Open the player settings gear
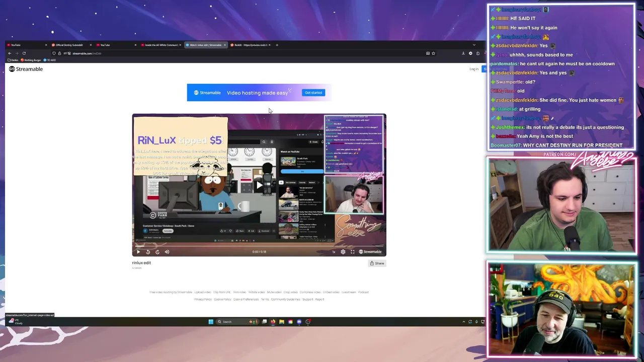This screenshot has width=644, height=362. [343, 252]
